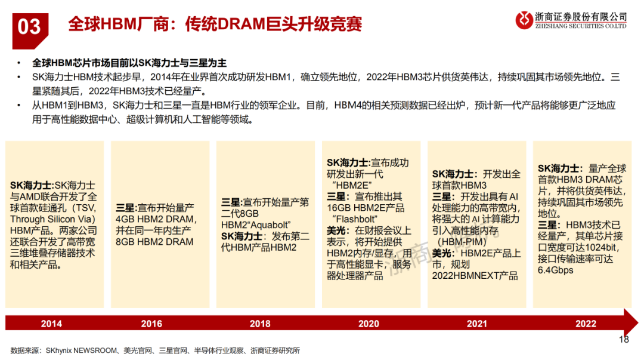
Task: Click (HBM-PIM) text in the 2021 card
Action: 462,242
